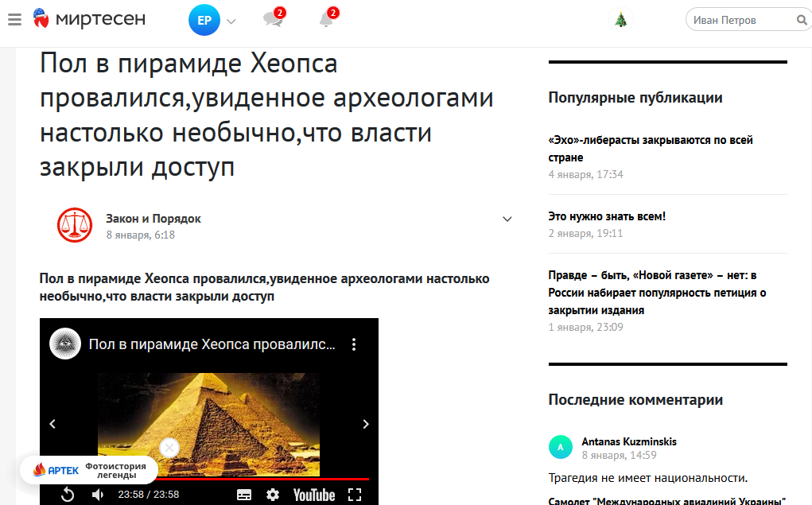The image size is (812, 505).
Task: Mute the video volume
Action: [97, 495]
